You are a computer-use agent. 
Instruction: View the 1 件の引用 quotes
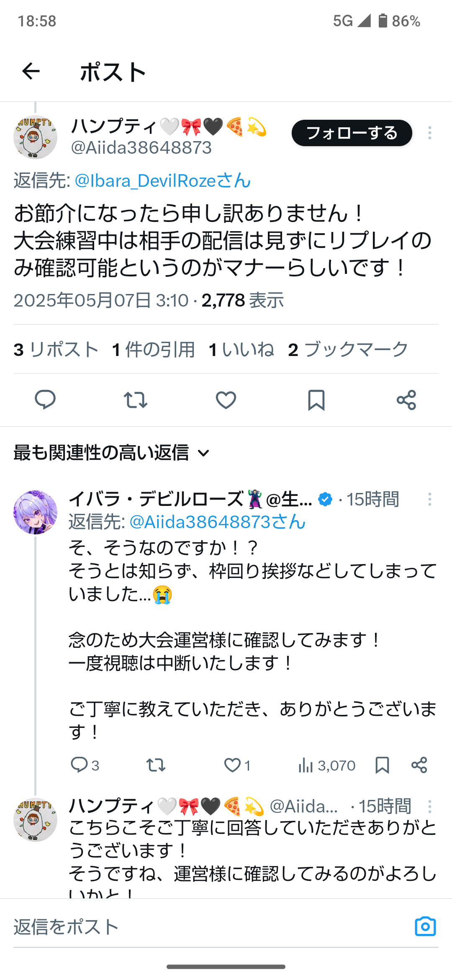tap(154, 349)
